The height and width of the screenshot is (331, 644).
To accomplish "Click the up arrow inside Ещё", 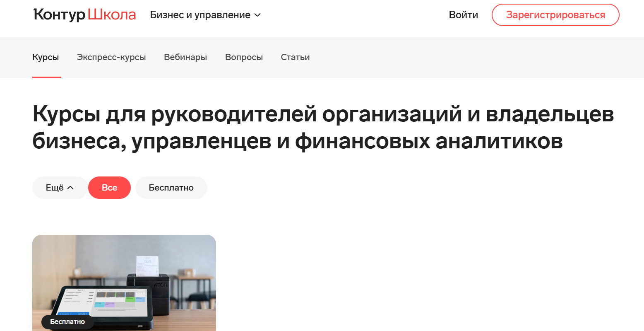I will (70, 188).
